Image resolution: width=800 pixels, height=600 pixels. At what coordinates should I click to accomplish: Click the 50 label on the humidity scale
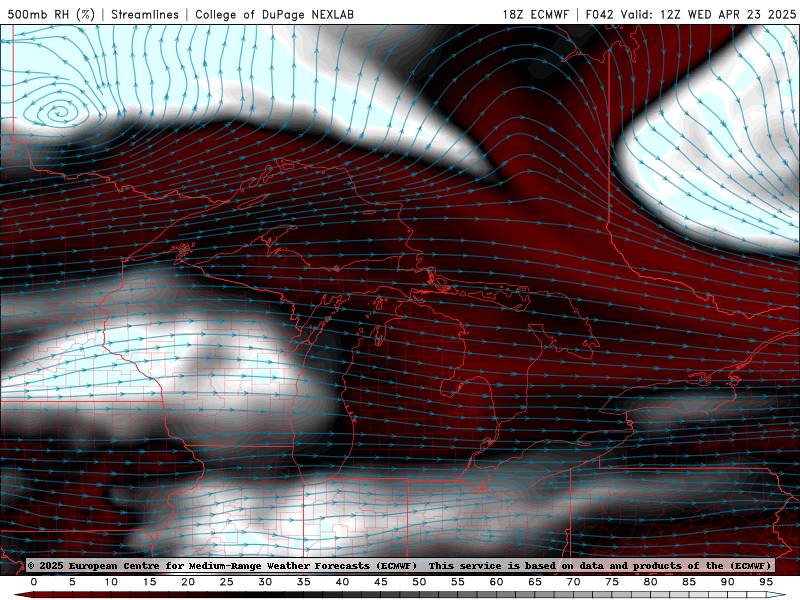[419, 582]
